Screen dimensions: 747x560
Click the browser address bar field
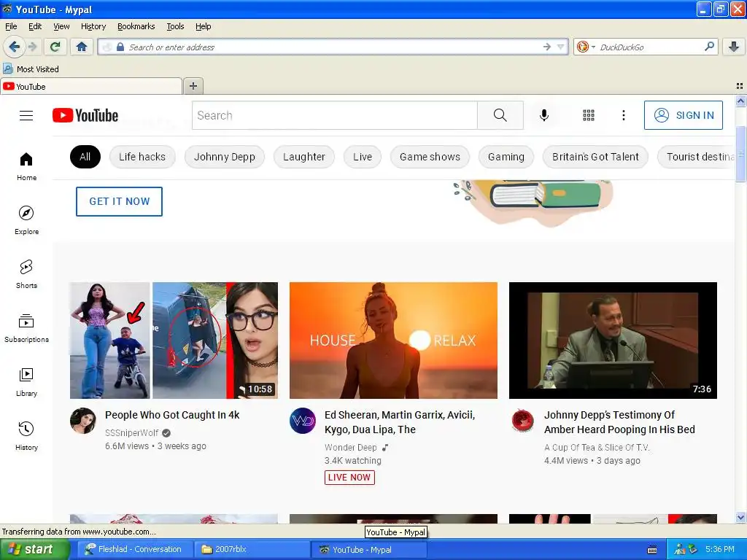(x=333, y=47)
